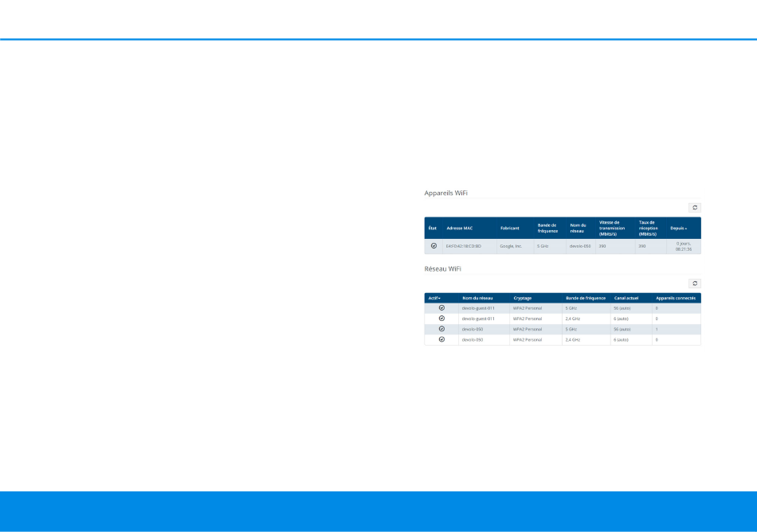Screen dimensions: 757x532
Task: Select the Google, Inc. manufacturer cell
Action: tap(511, 246)
